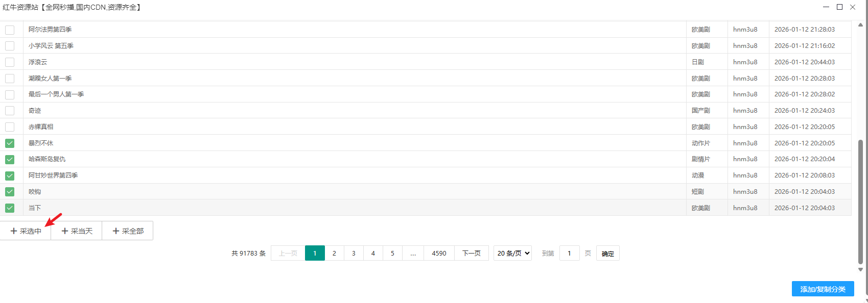Jump to last page 4590
Viewport: 868px width, 303px height.
click(x=439, y=253)
